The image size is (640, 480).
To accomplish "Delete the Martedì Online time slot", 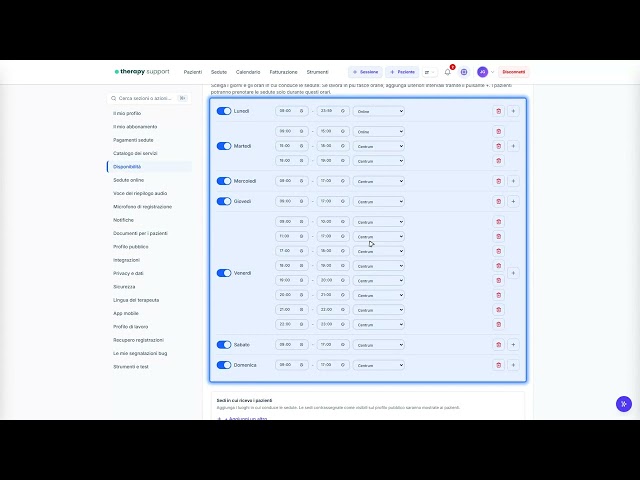I will (x=498, y=131).
